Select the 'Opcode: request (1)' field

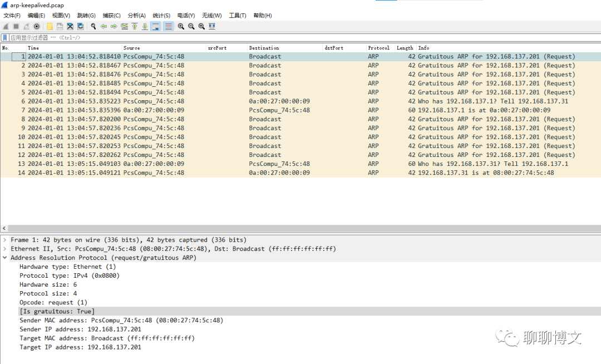pos(53,302)
